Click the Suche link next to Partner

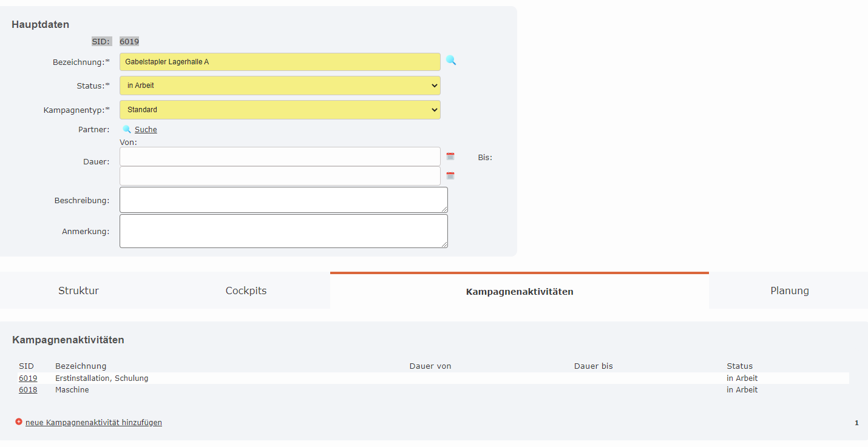(x=146, y=129)
